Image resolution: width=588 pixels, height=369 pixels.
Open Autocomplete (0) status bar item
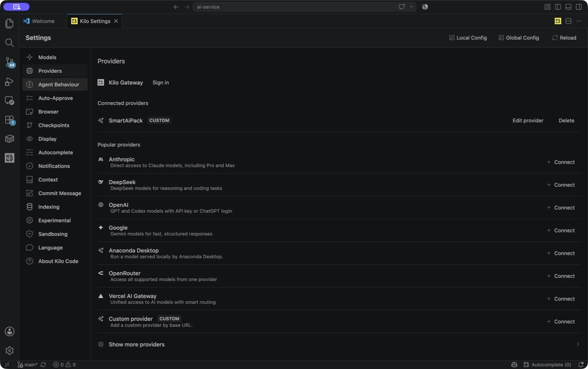(547, 365)
